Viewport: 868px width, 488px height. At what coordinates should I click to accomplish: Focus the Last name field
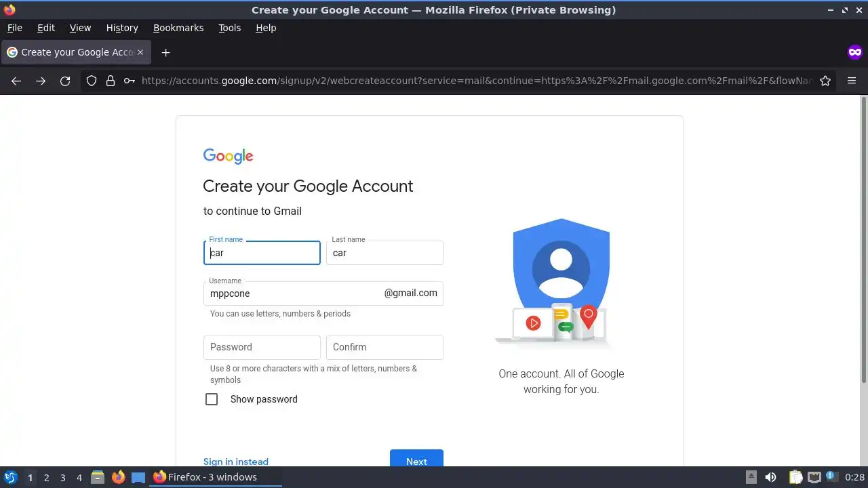coord(384,253)
